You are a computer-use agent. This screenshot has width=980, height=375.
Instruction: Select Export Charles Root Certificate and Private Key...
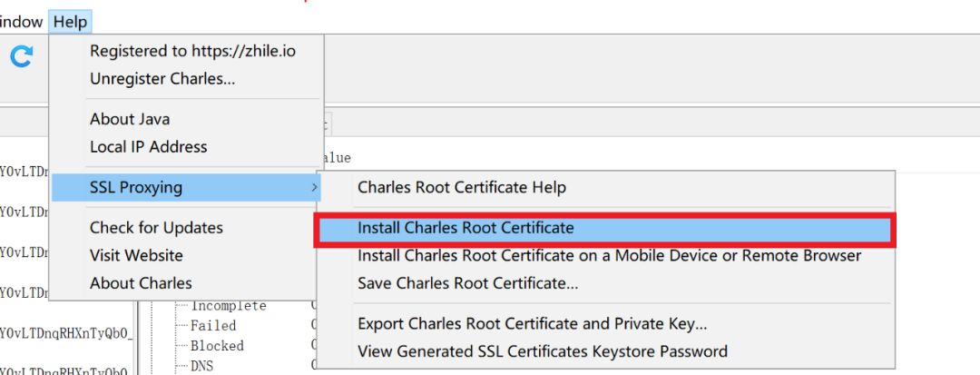pyautogui.click(x=605, y=324)
